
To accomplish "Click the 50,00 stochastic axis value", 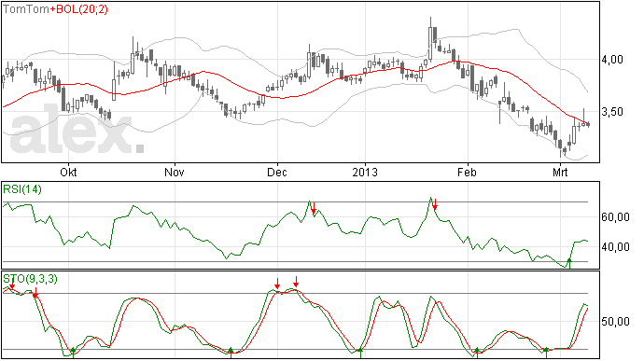I will [615, 322].
